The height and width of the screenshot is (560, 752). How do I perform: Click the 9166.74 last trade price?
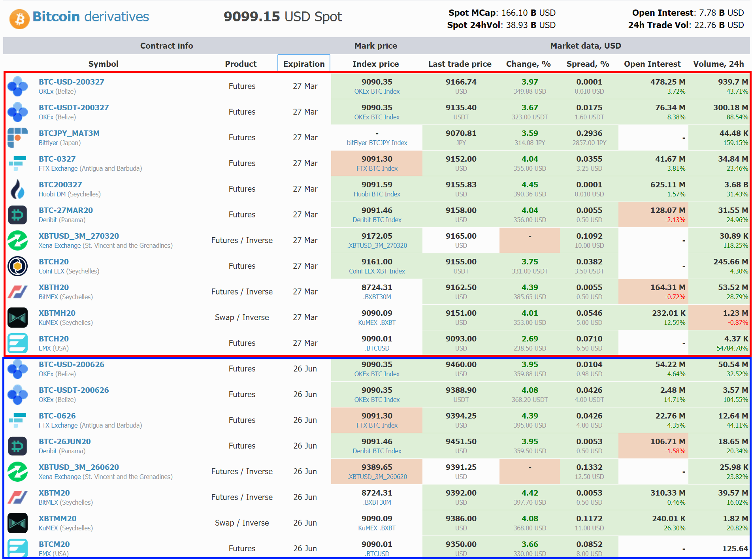click(x=461, y=82)
